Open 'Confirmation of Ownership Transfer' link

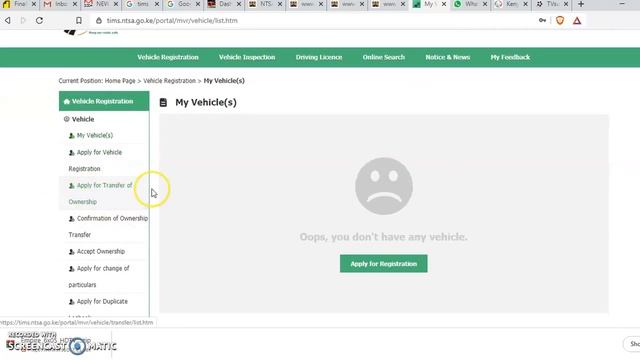(108, 227)
